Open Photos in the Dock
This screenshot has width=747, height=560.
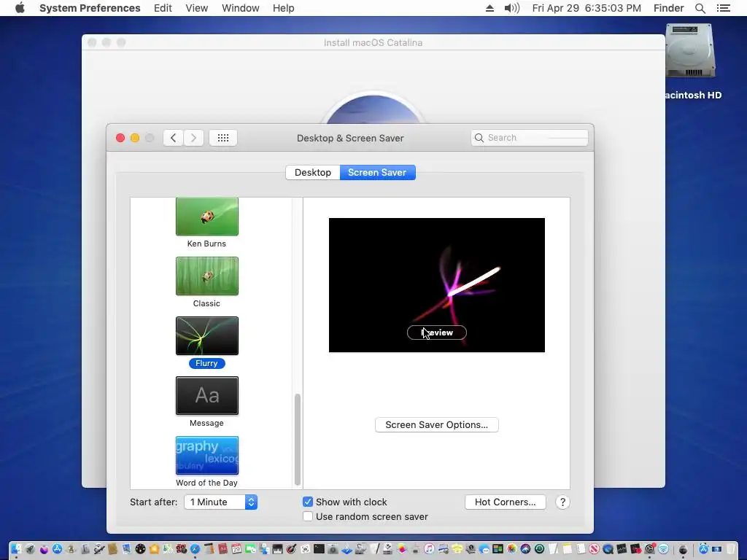click(511, 549)
